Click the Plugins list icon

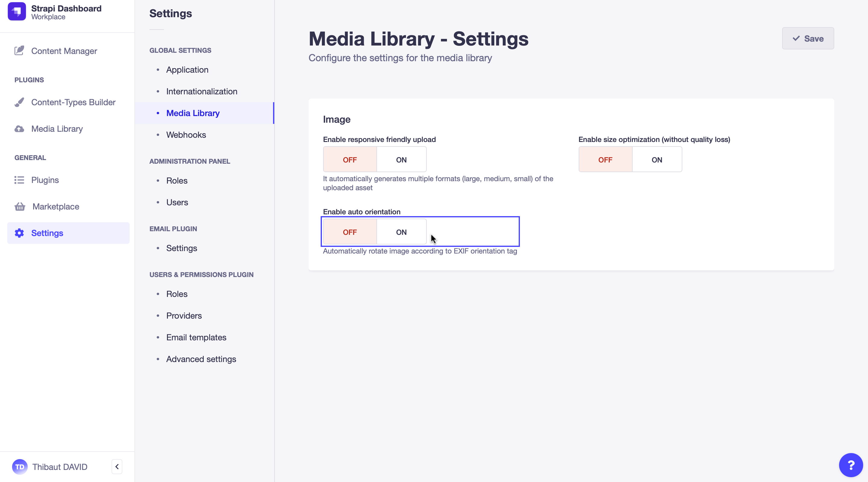[19, 180]
